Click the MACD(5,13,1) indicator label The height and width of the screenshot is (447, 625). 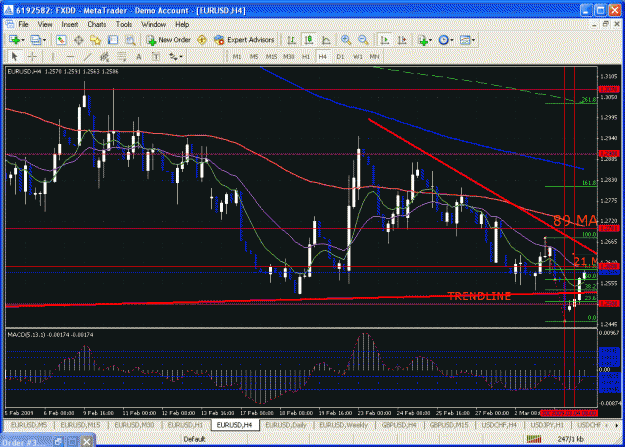[50, 335]
